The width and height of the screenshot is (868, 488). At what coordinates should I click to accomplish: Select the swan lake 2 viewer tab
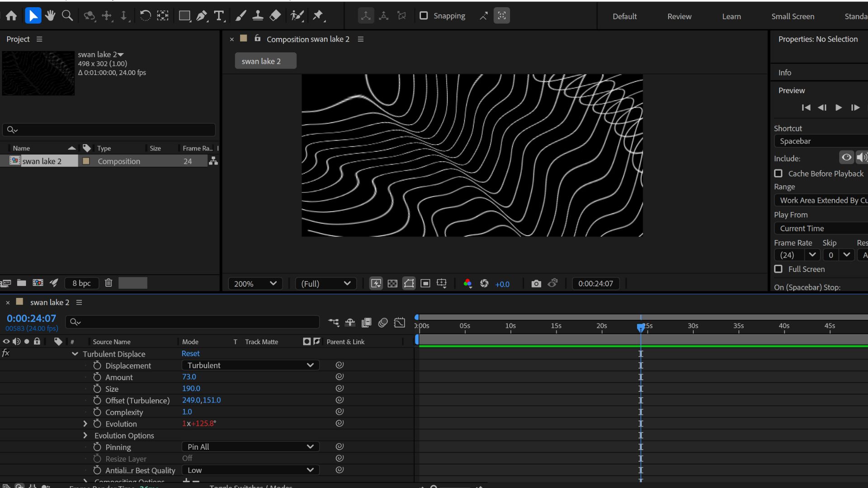[x=265, y=61]
